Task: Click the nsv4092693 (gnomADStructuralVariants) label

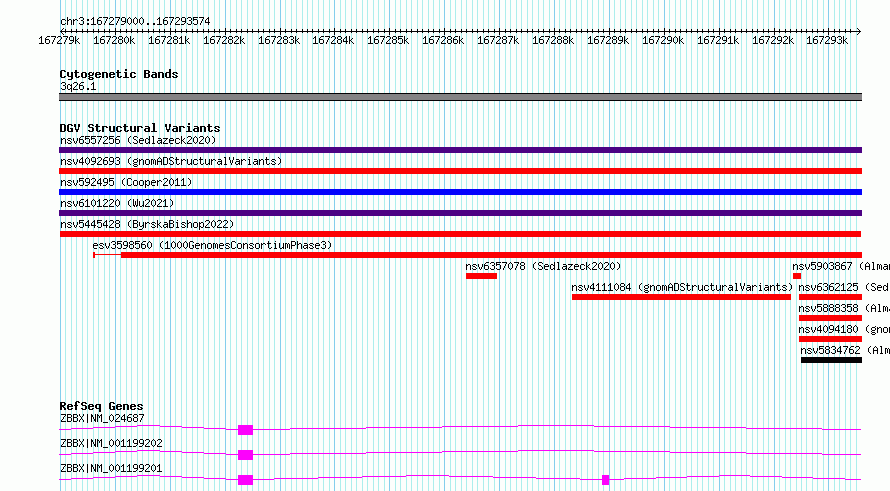Action: pos(171,161)
